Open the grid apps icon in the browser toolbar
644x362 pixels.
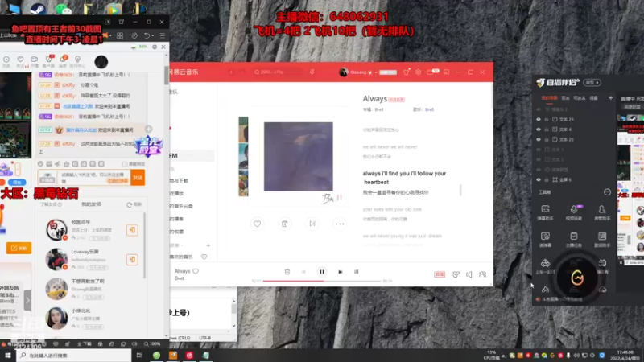tap(120, 35)
